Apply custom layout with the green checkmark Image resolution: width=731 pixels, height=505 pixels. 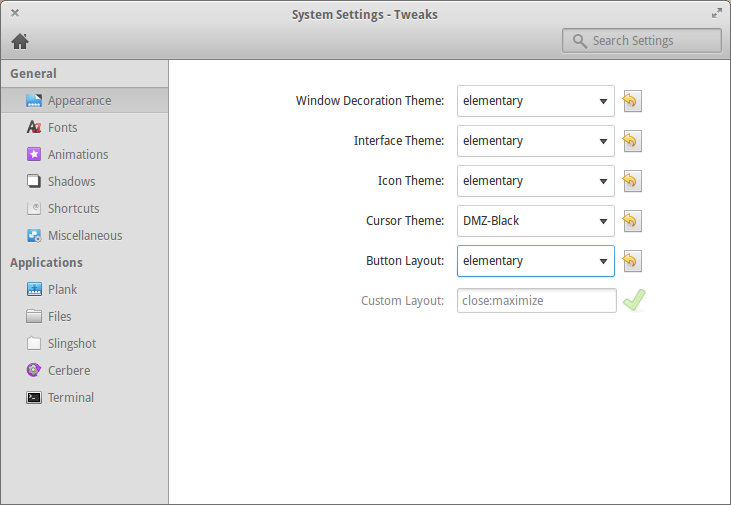pyautogui.click(x=634, y=300)
